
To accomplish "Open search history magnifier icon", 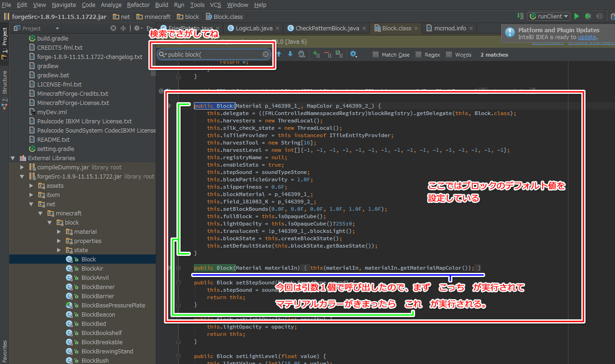I will (x=163, y=55).
